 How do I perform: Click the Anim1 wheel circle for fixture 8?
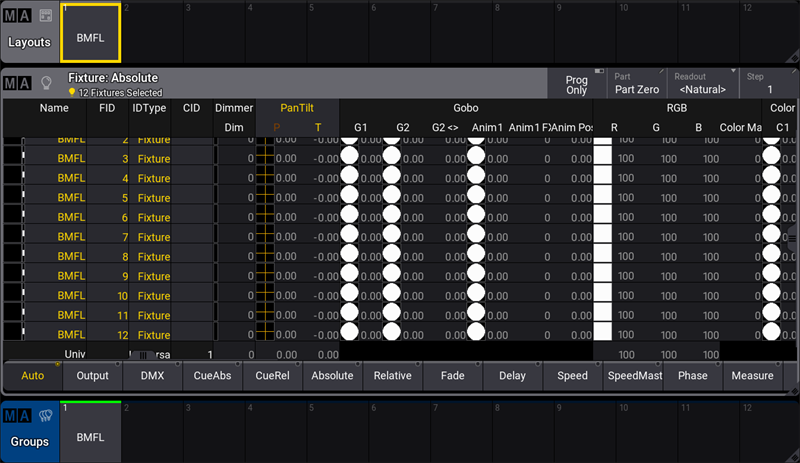coord(476,257)
